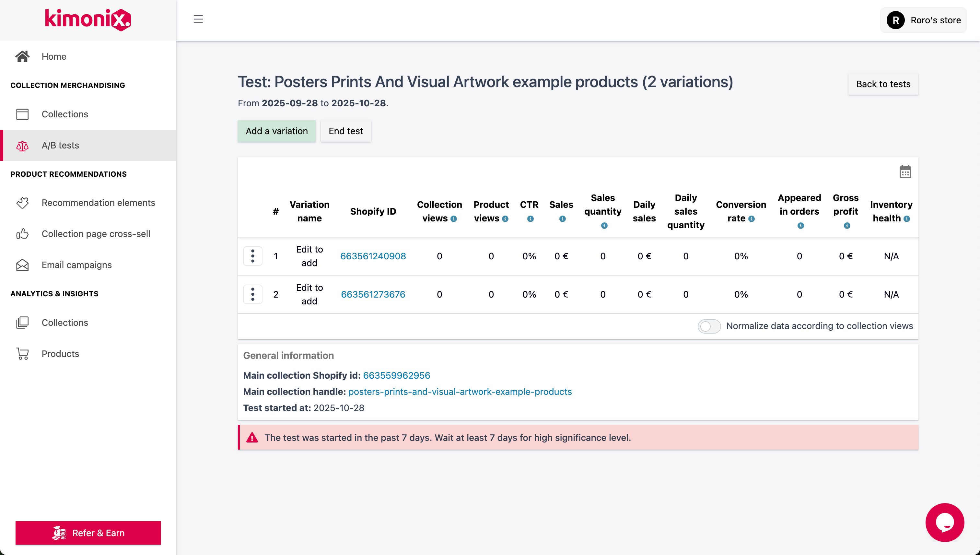Open the chat support bubble
The image size is (980, 555).
click(945, 522)
